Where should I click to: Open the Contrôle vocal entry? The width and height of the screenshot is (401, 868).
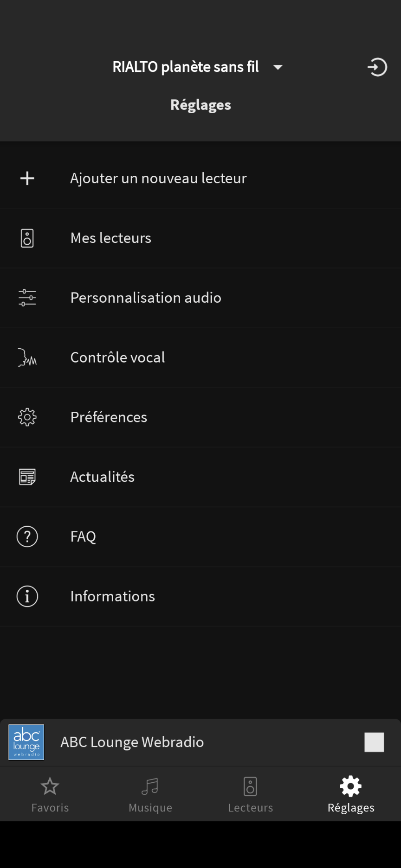coord(117,357)
